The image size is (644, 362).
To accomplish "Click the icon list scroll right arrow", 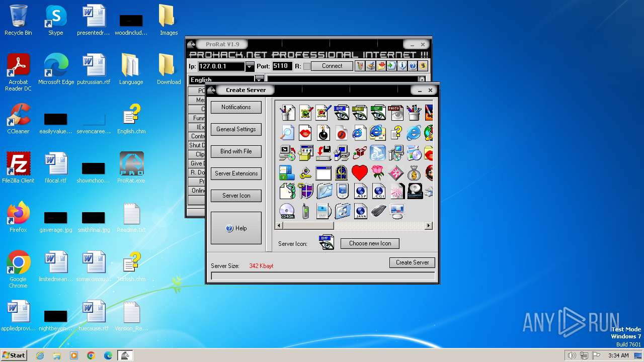I will [429, 226].
